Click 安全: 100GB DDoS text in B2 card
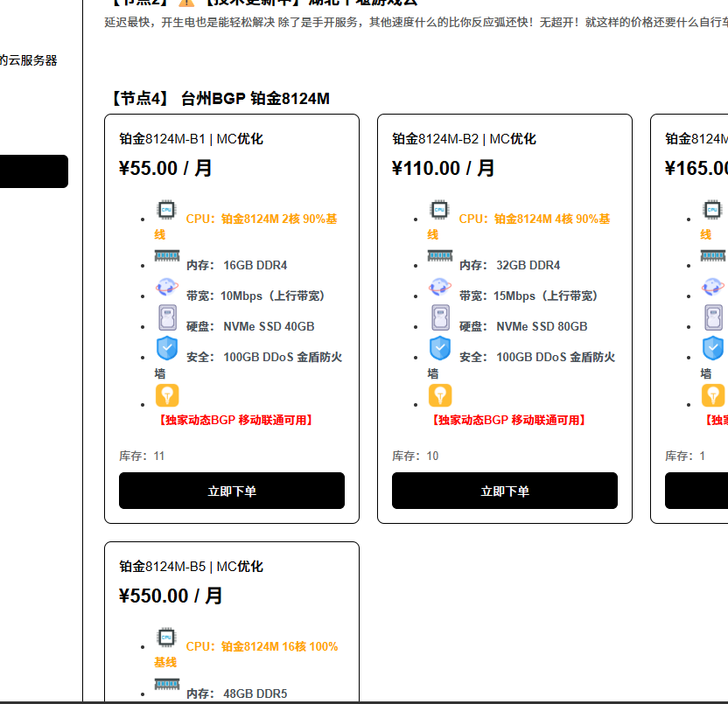The width and height of the screenshot is (728, 704). pos(521,365)
